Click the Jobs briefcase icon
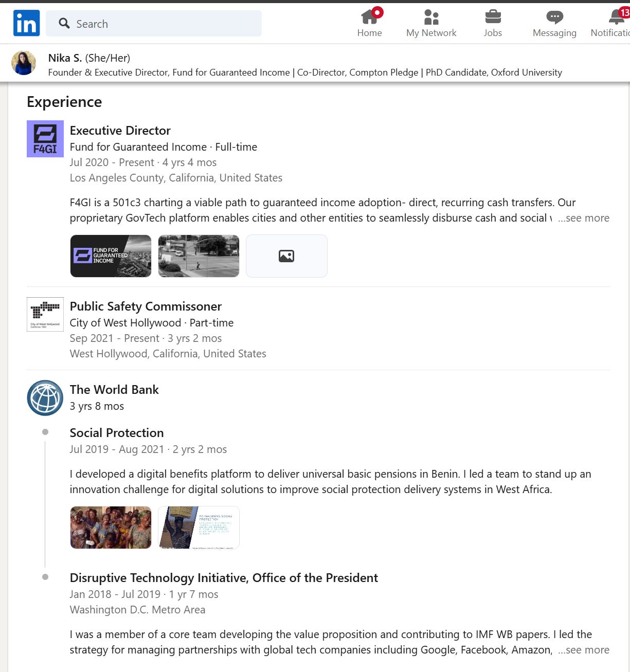The image size is (630, 672). tap(493, 17)
